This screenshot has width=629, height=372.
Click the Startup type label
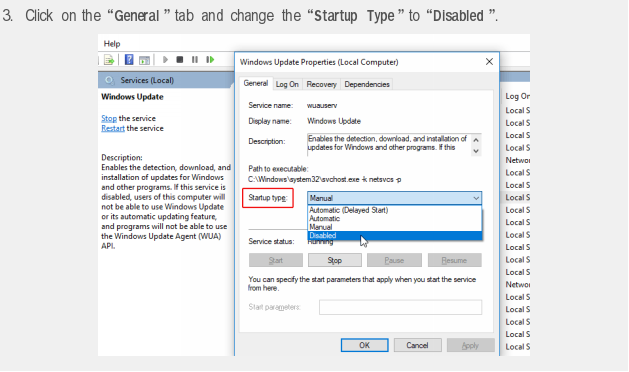coord(268,198)
